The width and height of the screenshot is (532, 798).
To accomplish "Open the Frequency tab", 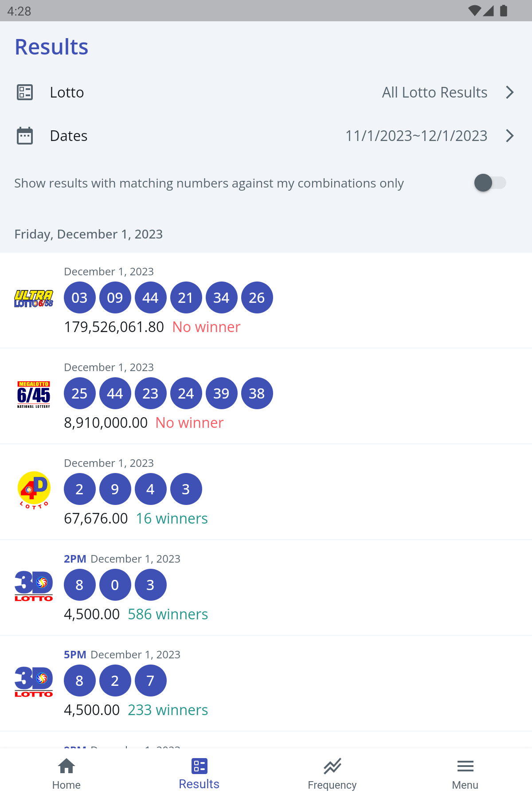I will pyautogui.click(x=332, y=774).
